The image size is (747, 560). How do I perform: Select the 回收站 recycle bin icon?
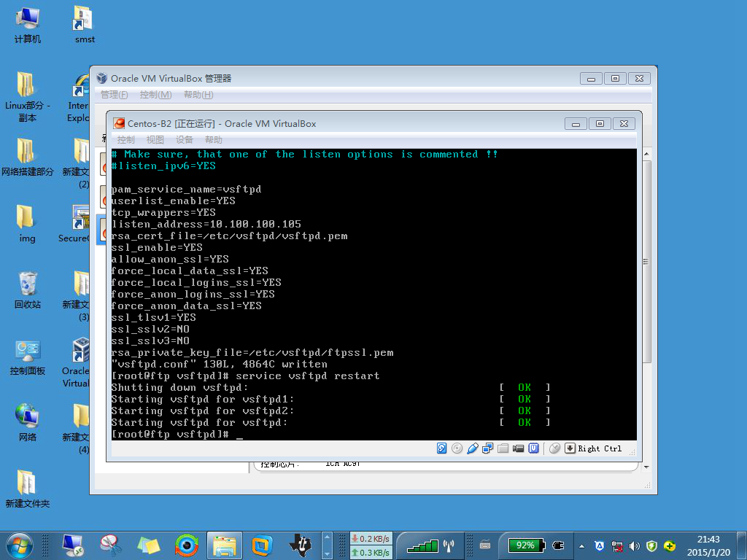[x=28, y=289]
